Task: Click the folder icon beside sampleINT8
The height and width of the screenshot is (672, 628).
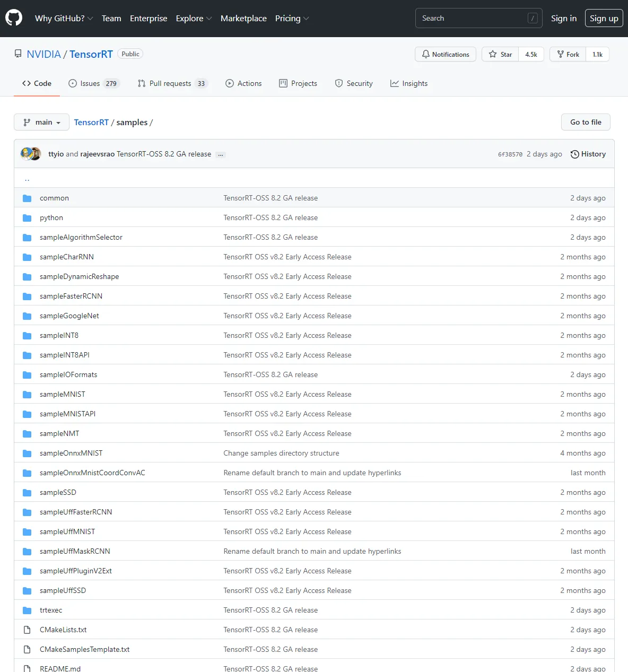Action: [27, 336]
